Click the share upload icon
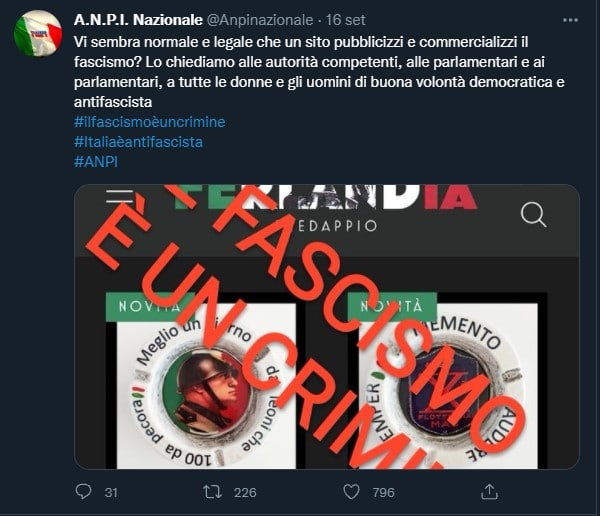This screenshot has height=516, width=600. (489, 492)
